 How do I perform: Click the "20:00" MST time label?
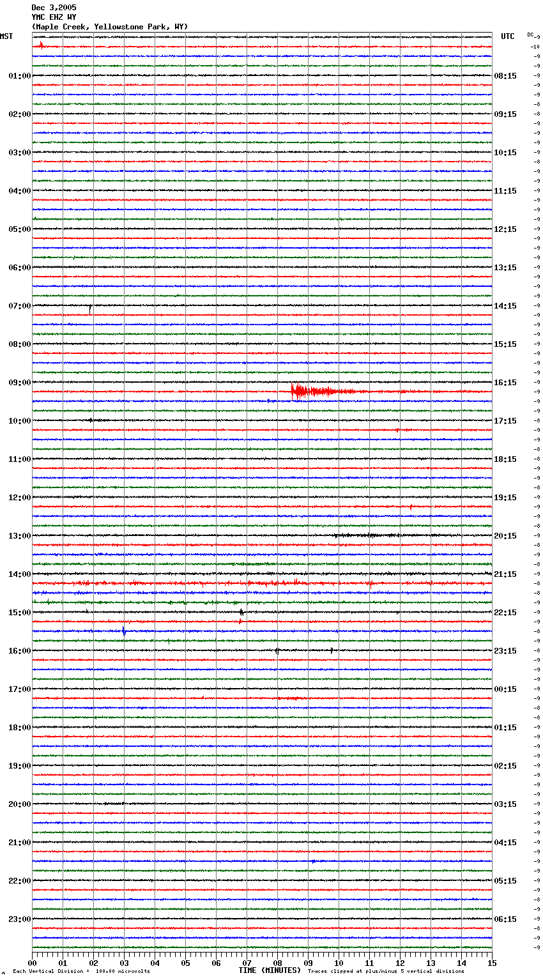(20, 804)
